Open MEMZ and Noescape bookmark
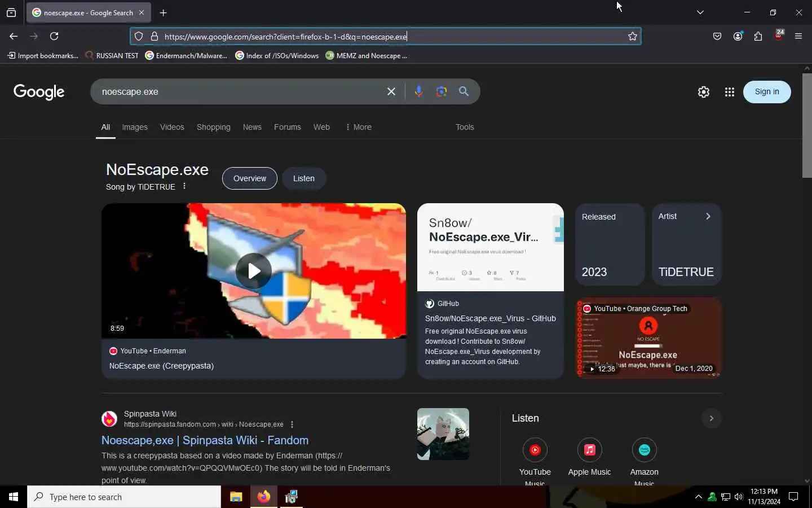The width and height of the screenshot is (812, 508). [x=367, y=55]
